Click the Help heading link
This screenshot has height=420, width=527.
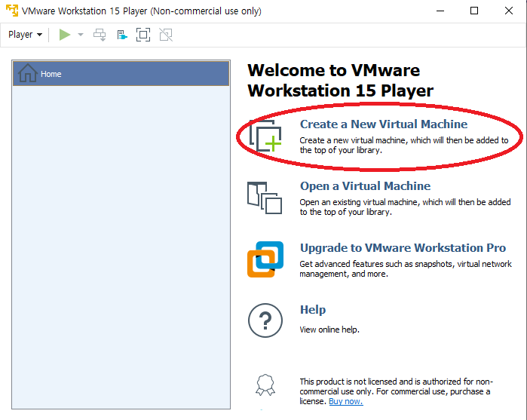[313, 310]
